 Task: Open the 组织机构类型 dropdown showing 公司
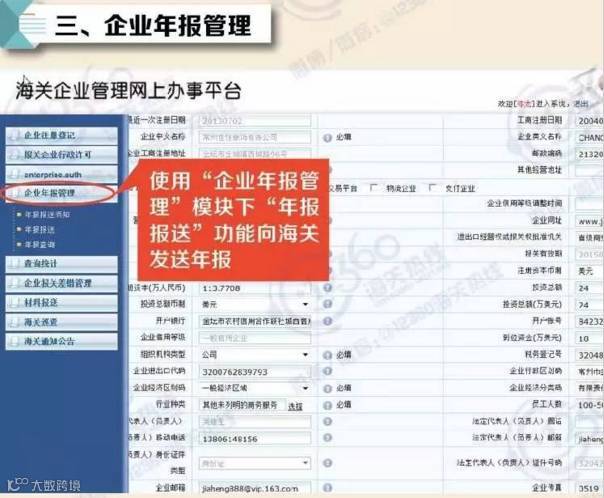[x=255, y=355]
